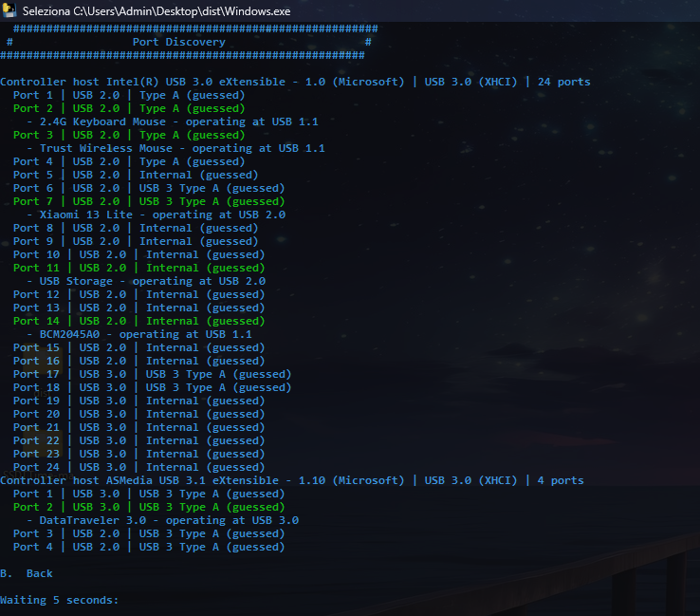Image resolution: width=700 pixels, height=616 pixels.
Task: Click green ASMedia 'Port 2 | USB 3.0' line
Action: point(149,507)
